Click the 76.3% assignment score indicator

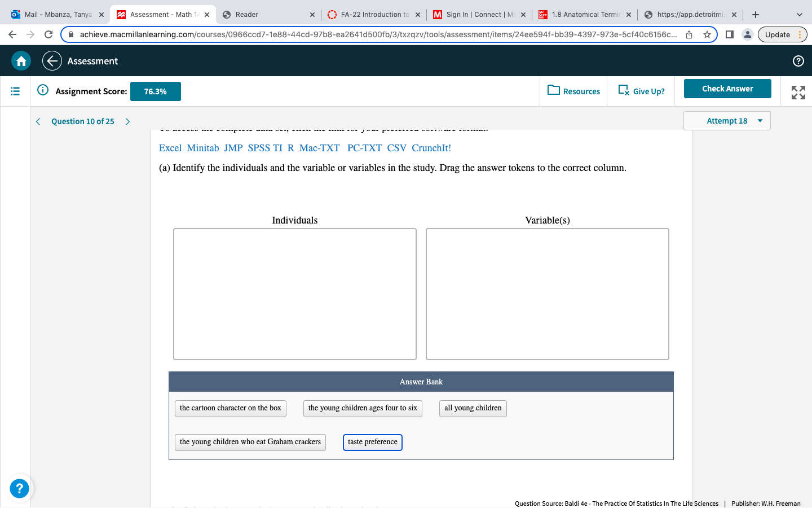click(155, 91)
